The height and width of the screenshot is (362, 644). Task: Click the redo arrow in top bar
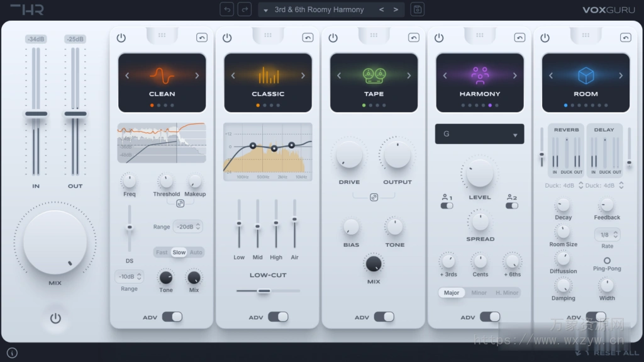click(244, 9)
